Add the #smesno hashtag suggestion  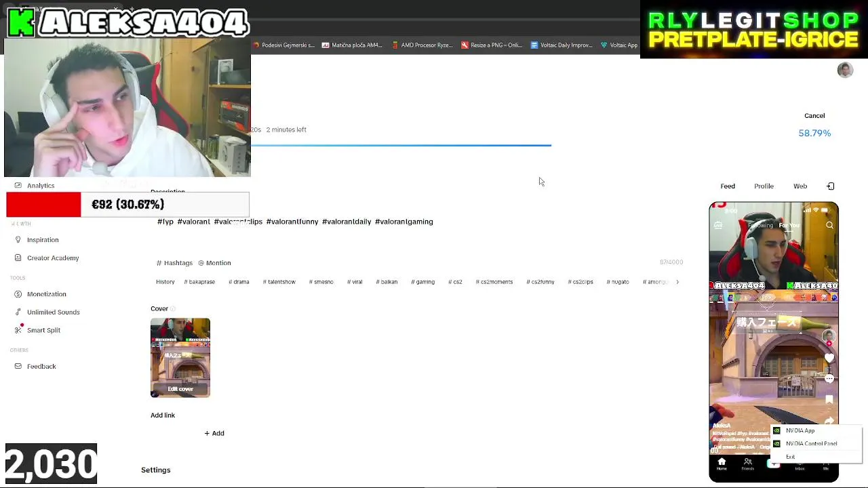tap(321, 282)
